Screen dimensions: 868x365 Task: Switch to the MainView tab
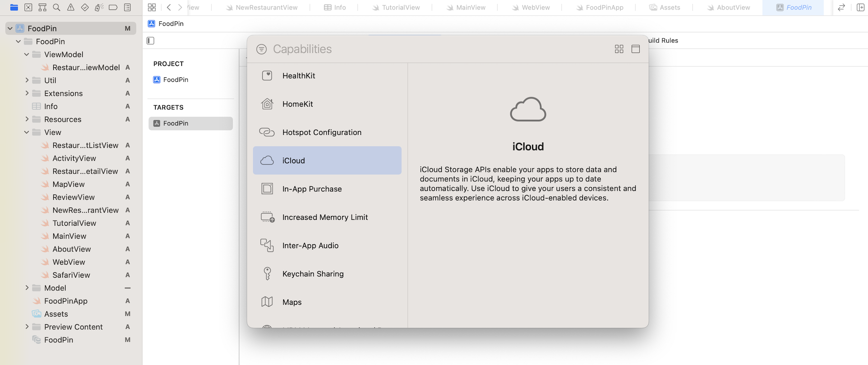click(466, 8)
